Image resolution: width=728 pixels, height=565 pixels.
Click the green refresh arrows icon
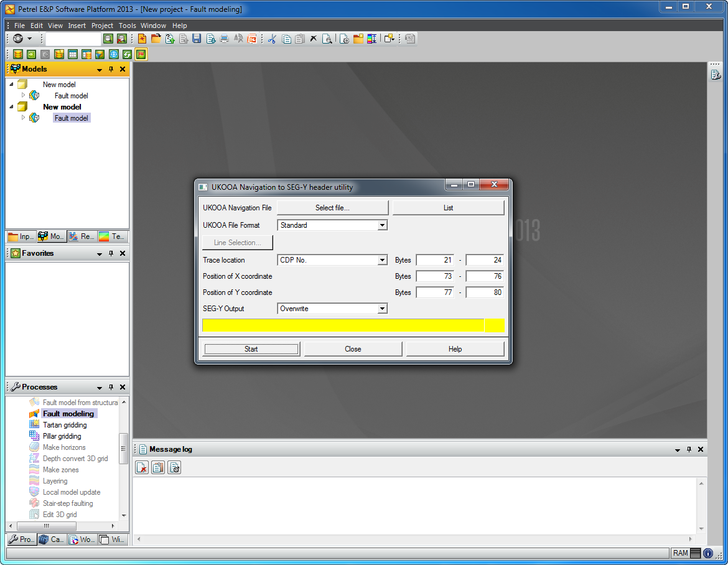point(127,54)
